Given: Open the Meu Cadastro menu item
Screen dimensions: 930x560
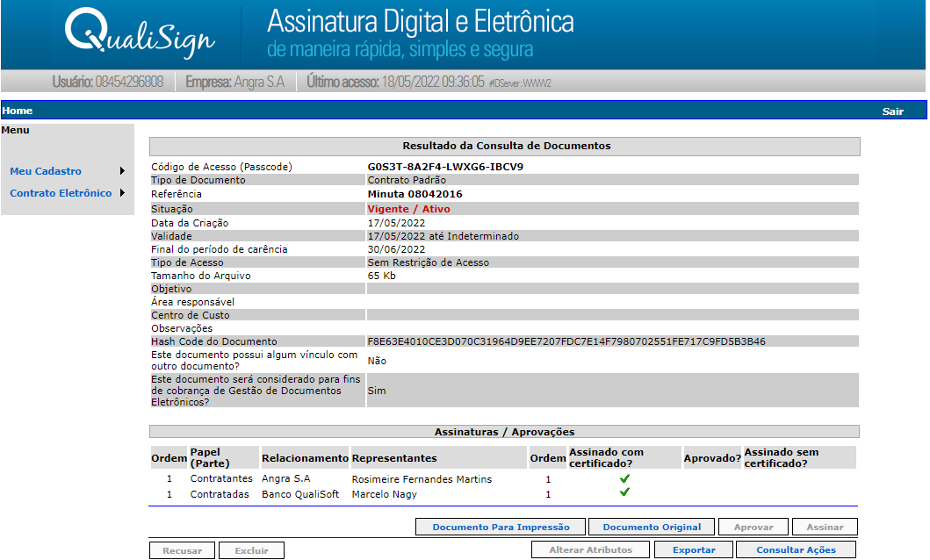Looking at the screenshot, I should (x=46, y=171).
